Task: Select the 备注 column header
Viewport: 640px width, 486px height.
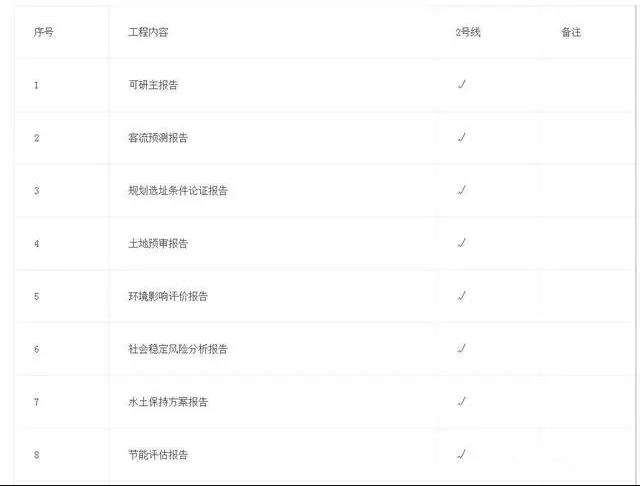Action: point(571,32)
